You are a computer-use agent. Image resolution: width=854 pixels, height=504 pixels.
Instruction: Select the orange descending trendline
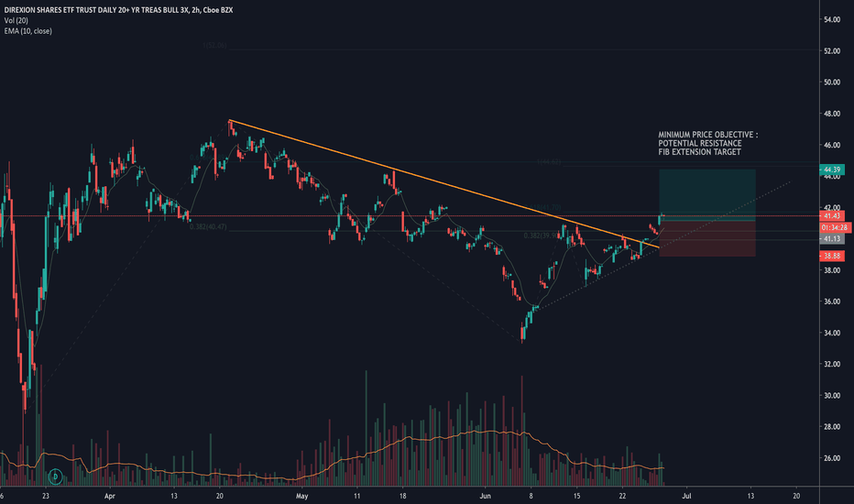point(443,184)
